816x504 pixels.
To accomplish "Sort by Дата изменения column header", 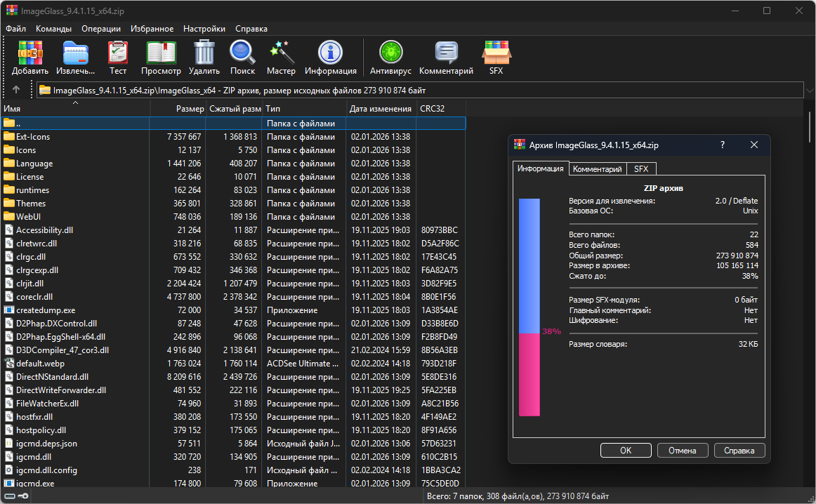I will [x=380, y=109].
